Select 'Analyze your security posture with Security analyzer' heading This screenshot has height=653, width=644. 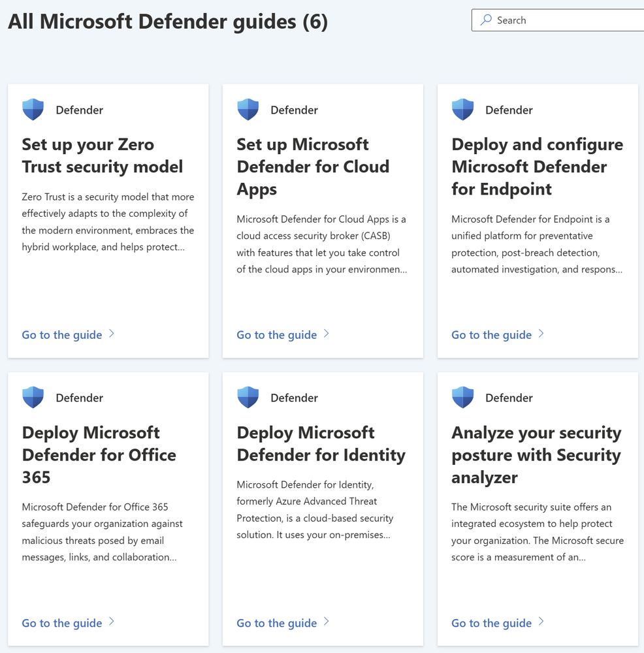(x=536, y=454)
